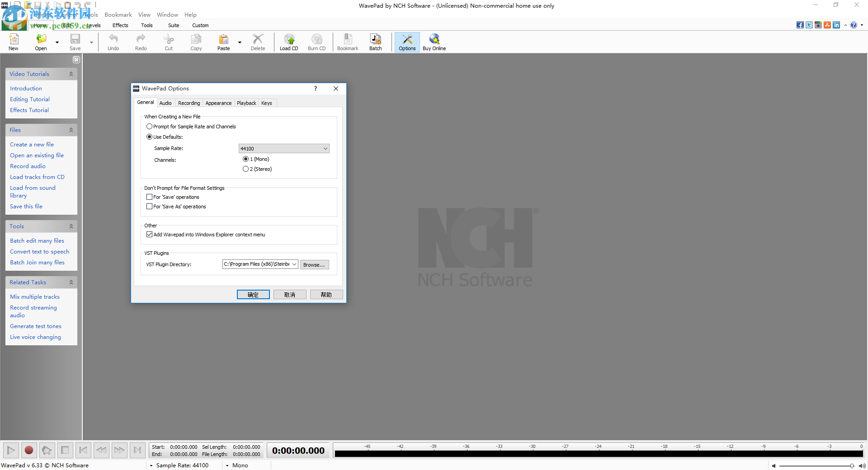The height and width of the screenshot is (470, 868).
Task: Collapse the Tools sidebar section
Action: tap(71, 226)
